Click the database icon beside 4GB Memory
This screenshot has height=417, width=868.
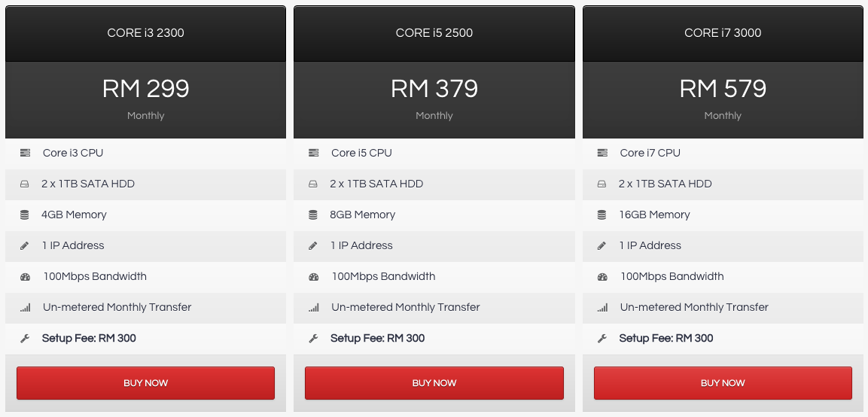(x=24, y=215)
